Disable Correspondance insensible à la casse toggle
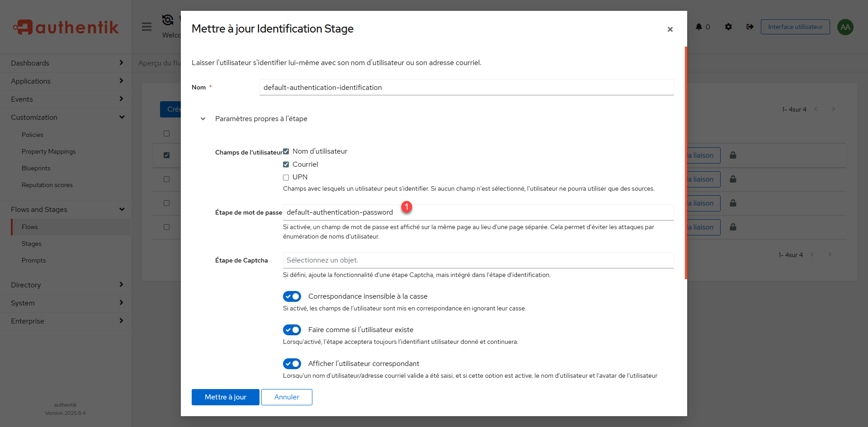 [x=292, y=296]
